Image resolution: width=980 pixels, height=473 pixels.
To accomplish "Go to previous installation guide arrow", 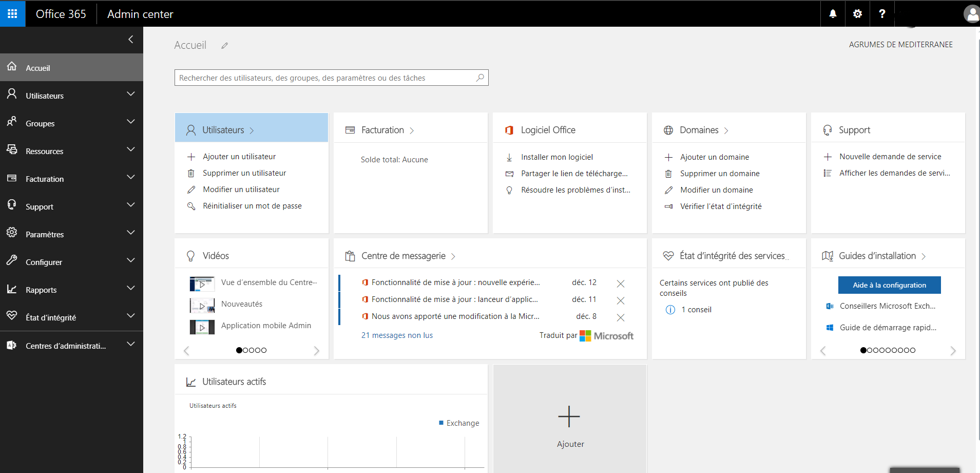I will coord(823,351).
